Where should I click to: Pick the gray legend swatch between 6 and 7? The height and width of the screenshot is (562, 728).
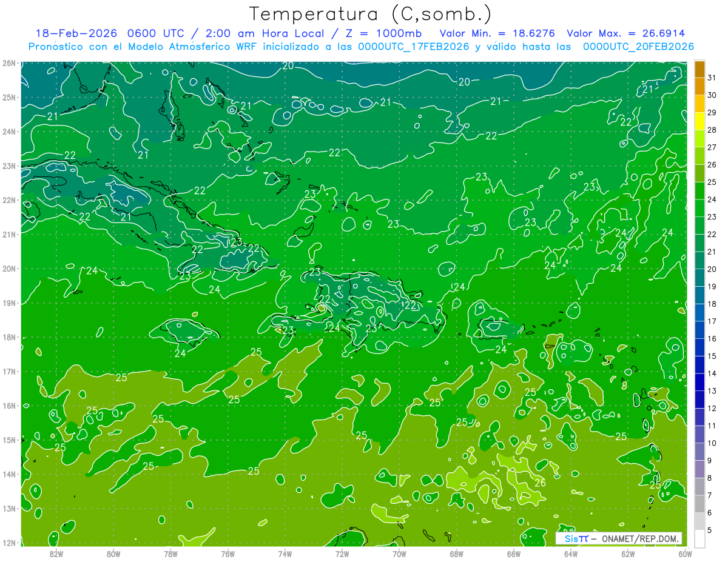pos(699,504)
